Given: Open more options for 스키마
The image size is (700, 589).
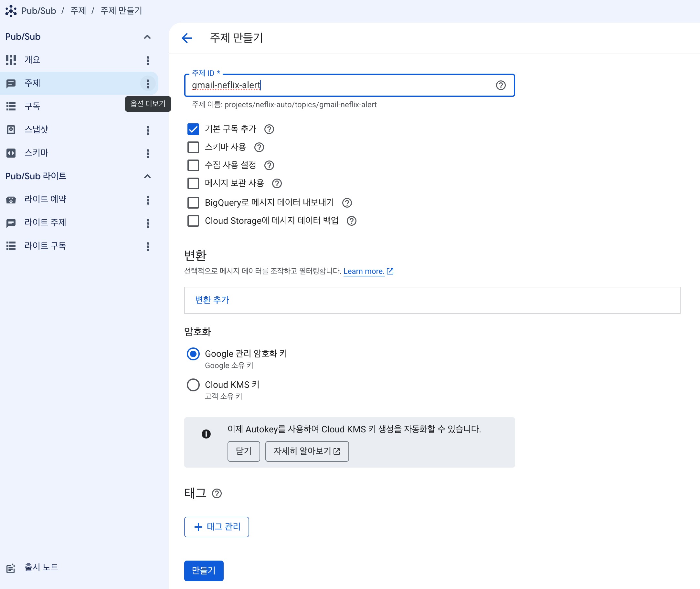Looking at the screenshot, I should [x=148, y=153].
